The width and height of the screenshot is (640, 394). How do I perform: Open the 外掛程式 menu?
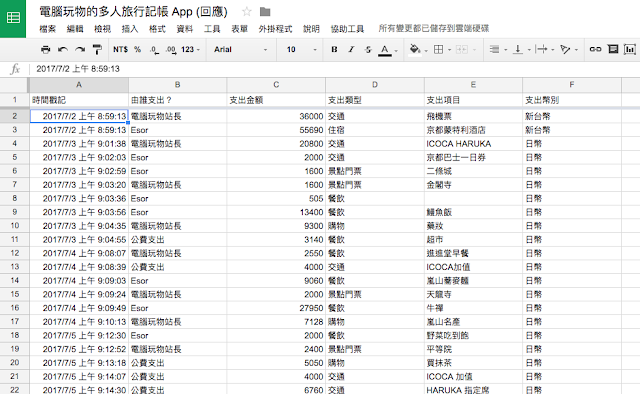coord(276,29)
